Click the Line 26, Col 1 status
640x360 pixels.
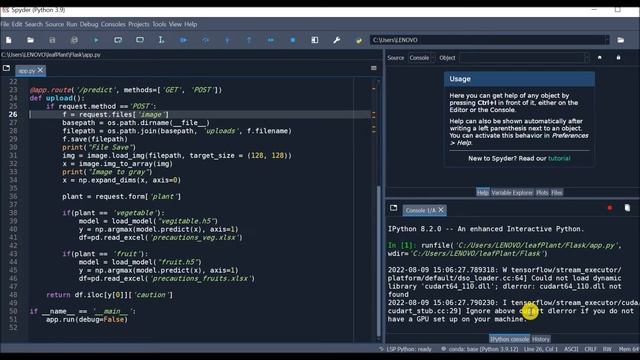click(540, 349)
